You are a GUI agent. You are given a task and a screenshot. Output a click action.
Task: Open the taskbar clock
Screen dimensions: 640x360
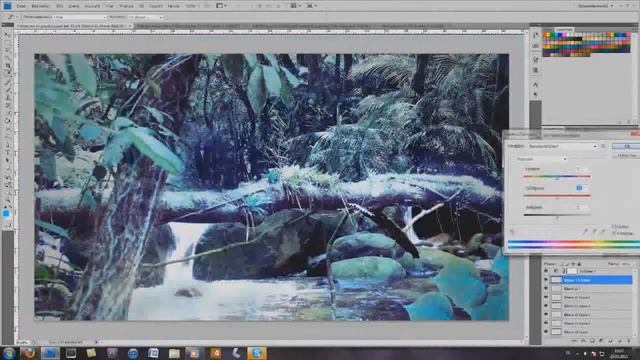click(619, 353)
